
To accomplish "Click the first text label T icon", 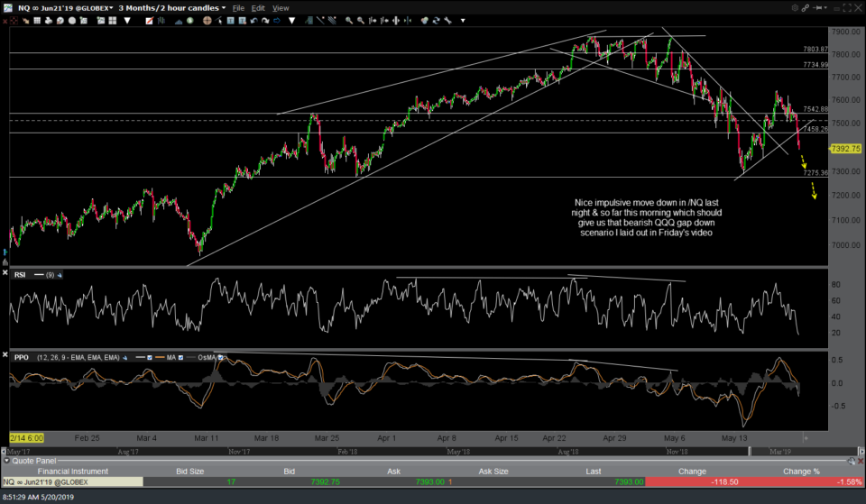I will 231,21.
